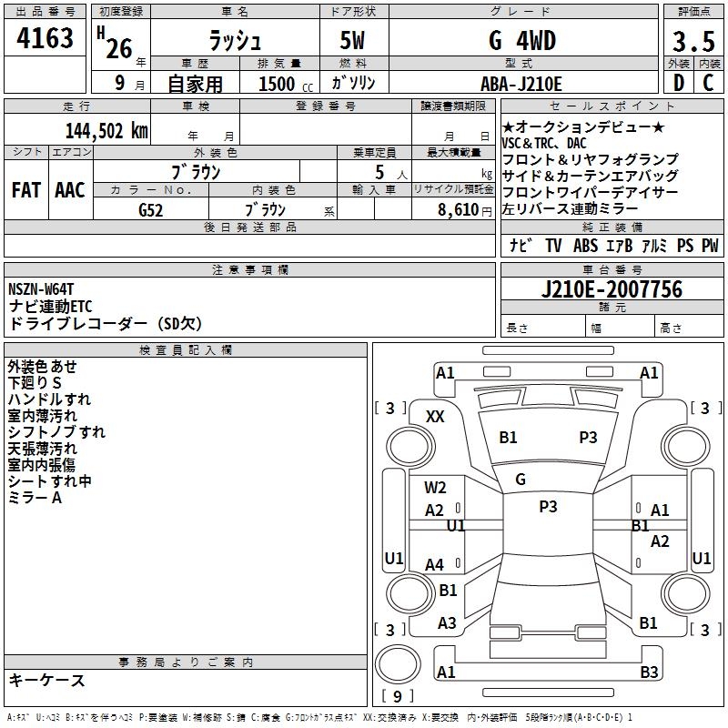
Task: Select the model code ABA-J210E
Action: tap(521, 84)
